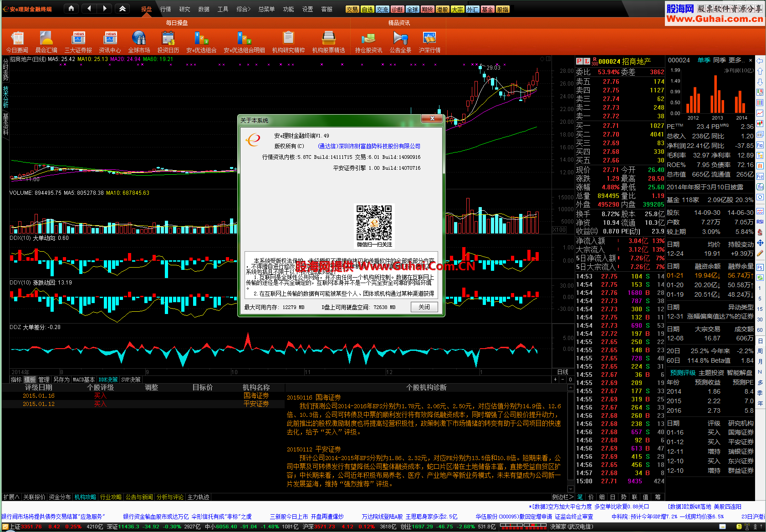The width and height of the screenshot is (766, 532).
Task: Click the up-arrow icon in right sidebar
Action: point(760,71)
